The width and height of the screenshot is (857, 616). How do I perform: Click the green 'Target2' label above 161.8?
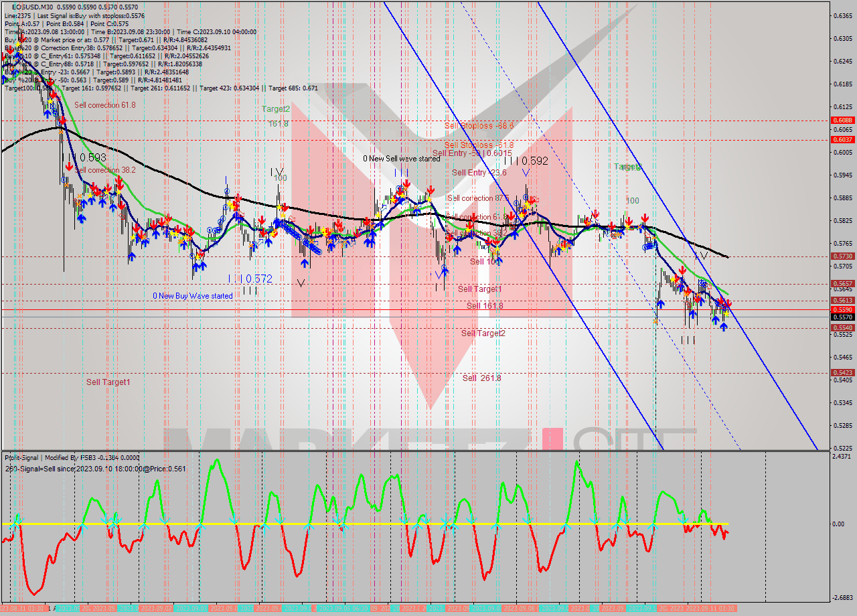[x=276, y=108]
